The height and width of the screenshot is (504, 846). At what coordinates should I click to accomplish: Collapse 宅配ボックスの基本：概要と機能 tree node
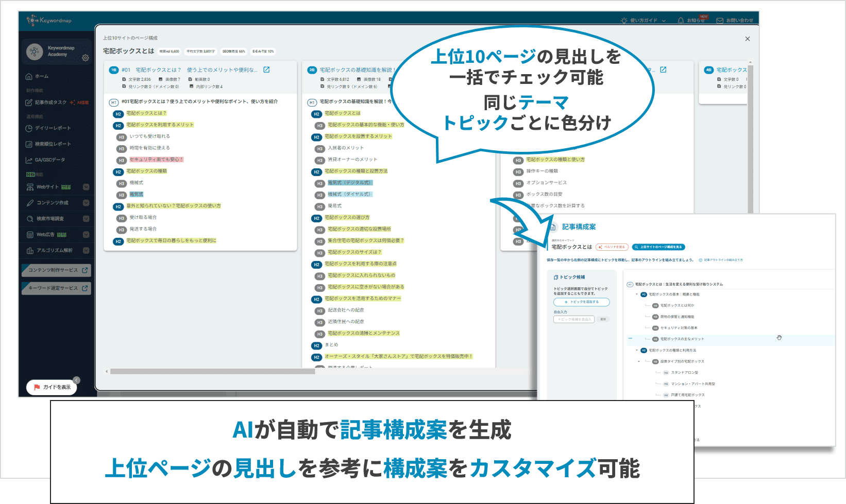point(637,294)
